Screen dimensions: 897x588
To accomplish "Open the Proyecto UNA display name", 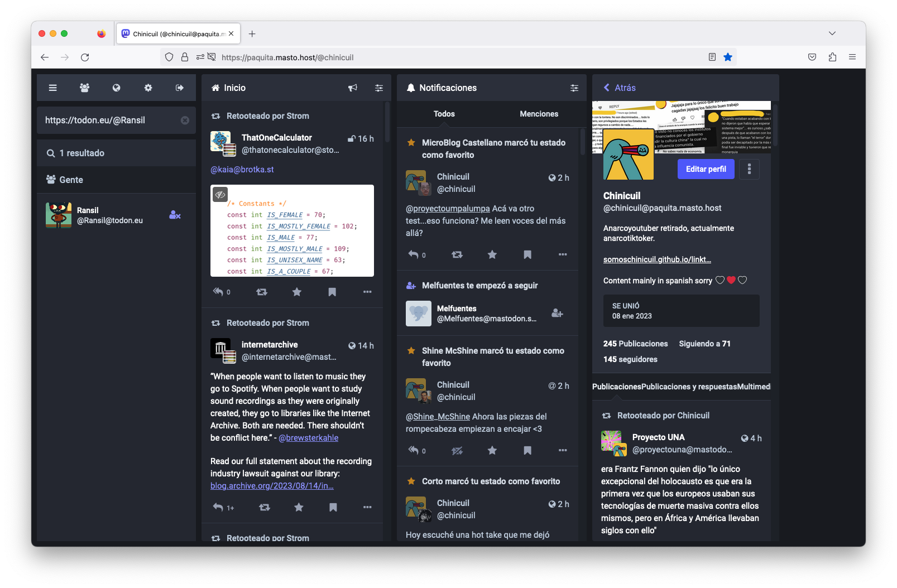I will [x=658, y=437].
